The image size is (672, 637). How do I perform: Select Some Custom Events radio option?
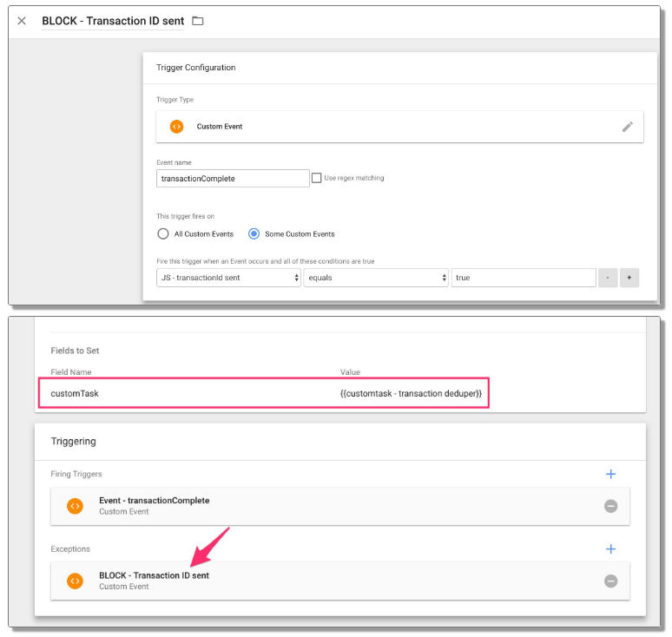click(x=254, y=233)
